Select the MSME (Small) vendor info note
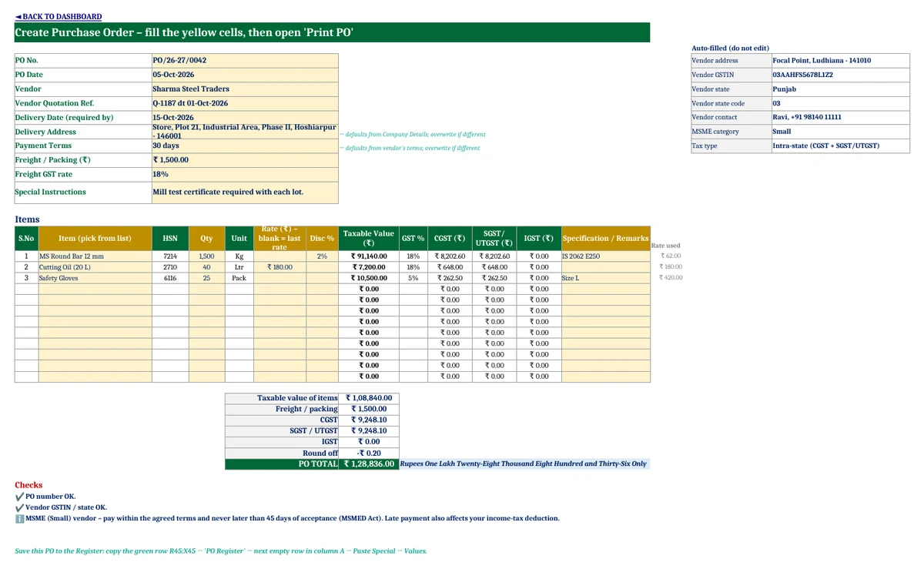Image resolution: width=924 pixels, height=569 pixels. click(x=287, y=518)
